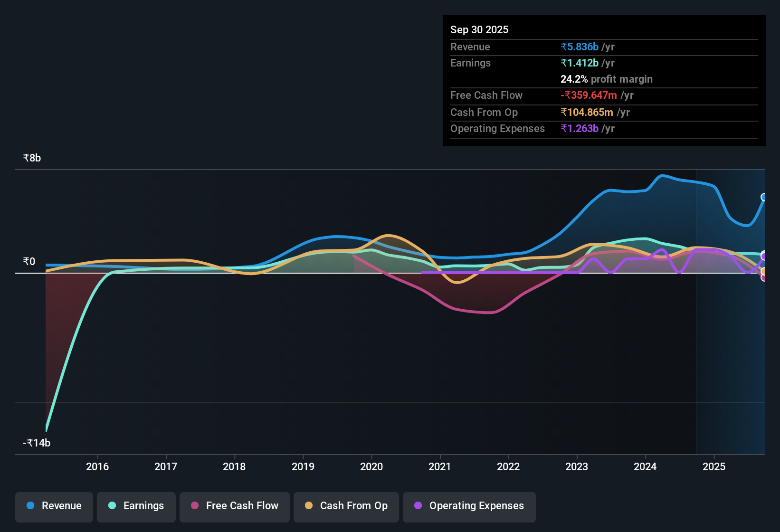Toggle the Free Cash Flow series off

(x=234, y=506)
